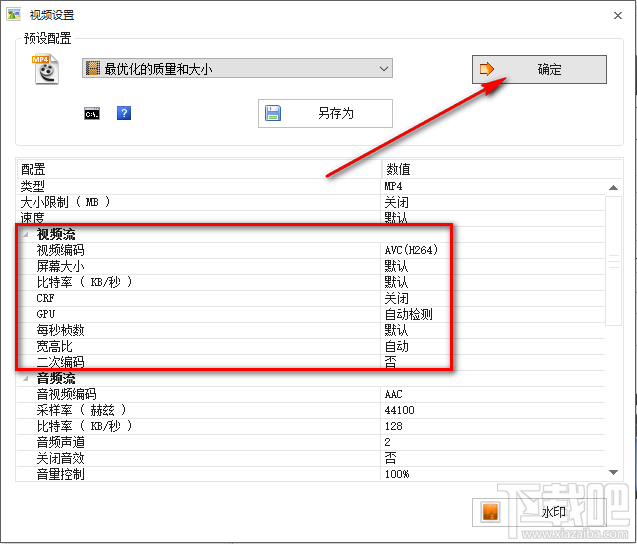Click the blue question mark help icon
The height and width of the screenshot is (544, 637).
click(124, 113)
